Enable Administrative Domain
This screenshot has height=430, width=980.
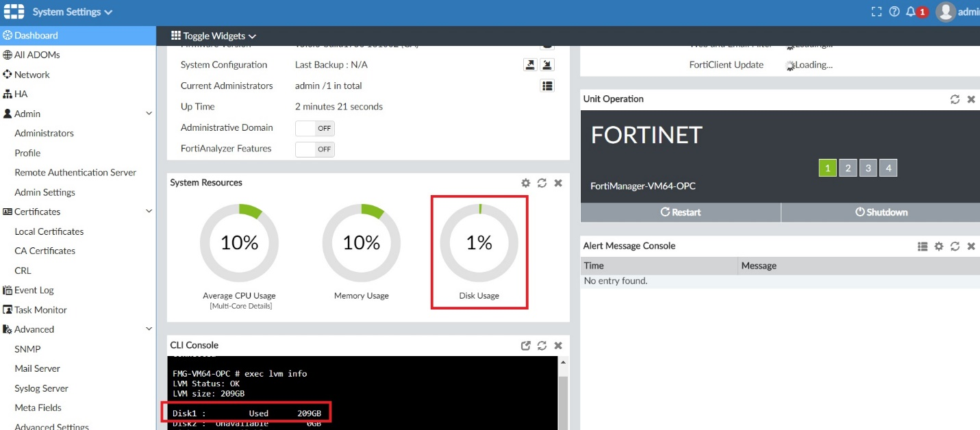coord(314,128)
